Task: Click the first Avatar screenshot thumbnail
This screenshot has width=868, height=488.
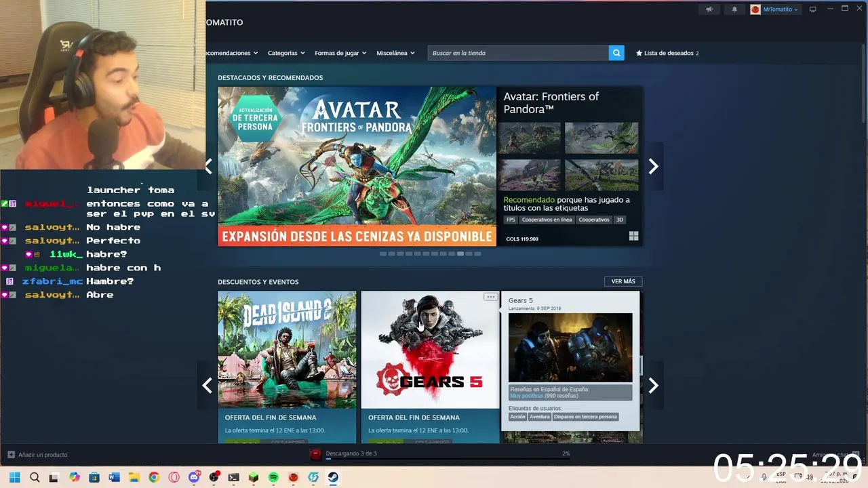Action: pyautogui.click(x=530, y=138)
